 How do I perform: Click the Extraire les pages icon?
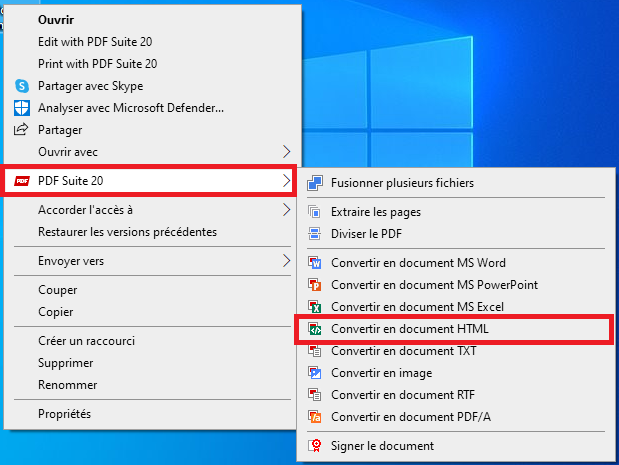(314, 212)
